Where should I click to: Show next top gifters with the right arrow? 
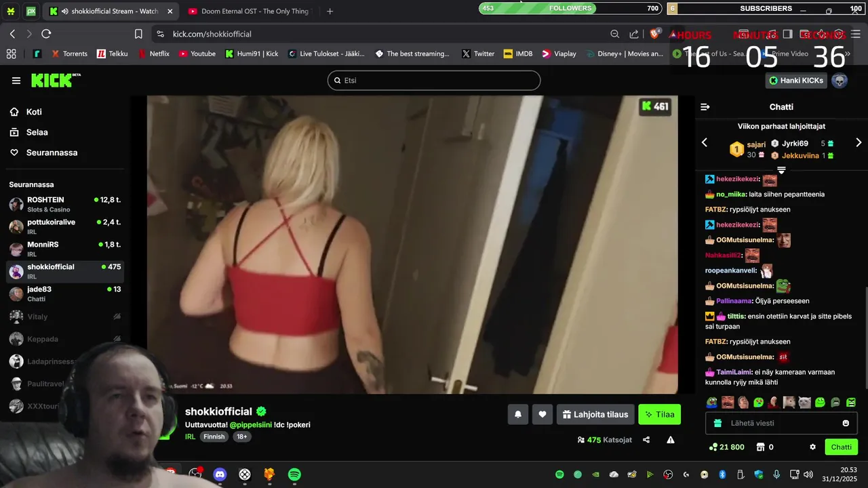click(x=859, y=142)
